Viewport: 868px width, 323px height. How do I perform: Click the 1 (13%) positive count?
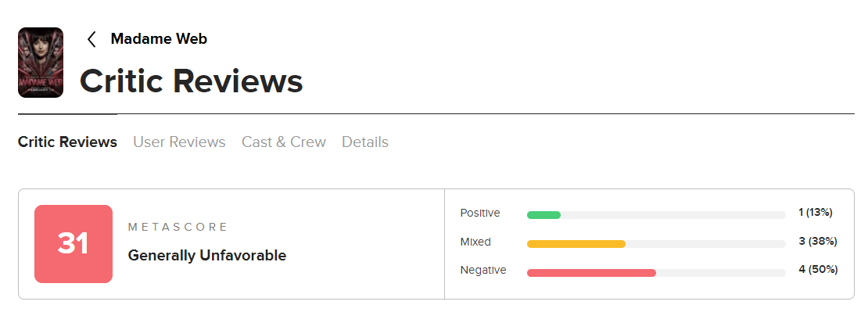(x=816, y=213)
